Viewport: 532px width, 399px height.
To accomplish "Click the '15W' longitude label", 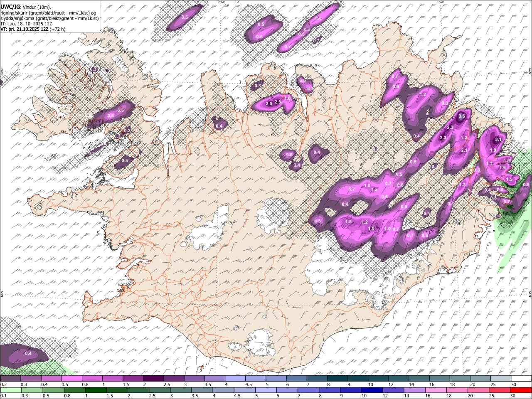I will tap(440, 2).
